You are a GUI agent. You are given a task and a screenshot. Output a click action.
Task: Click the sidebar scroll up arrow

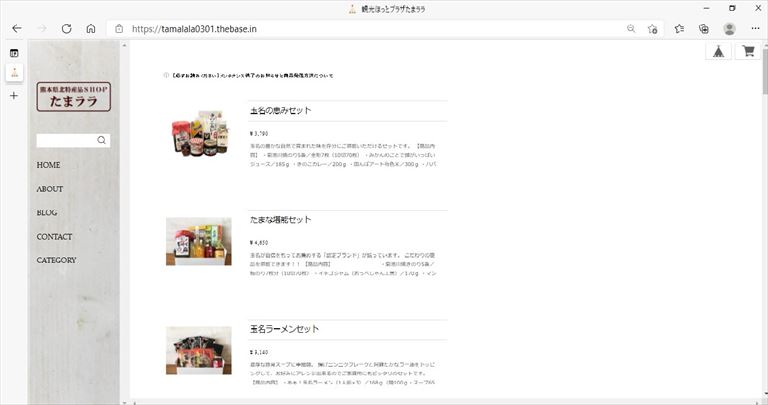click(x=124, y=45)
